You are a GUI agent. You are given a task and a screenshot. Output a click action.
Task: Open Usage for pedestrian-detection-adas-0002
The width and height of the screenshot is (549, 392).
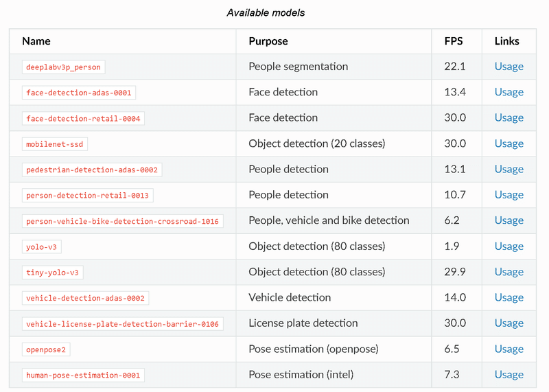(509, 169)
